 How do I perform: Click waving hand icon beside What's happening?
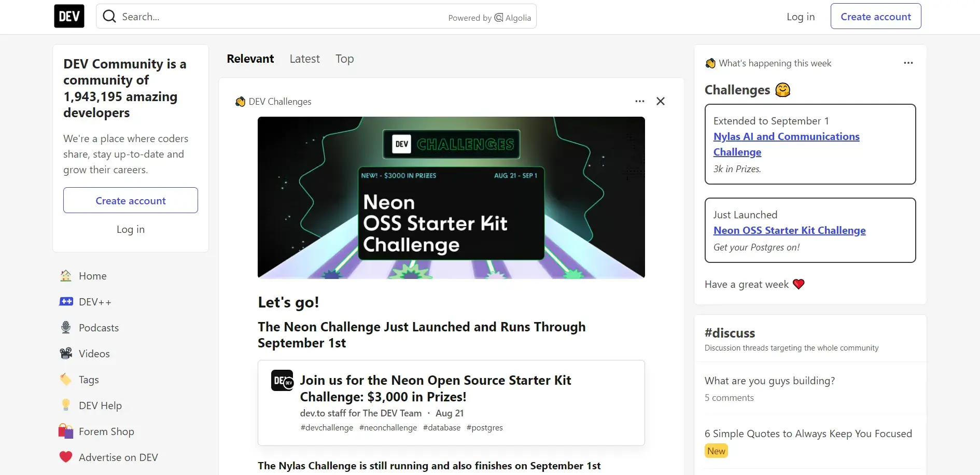pos(710,63)
